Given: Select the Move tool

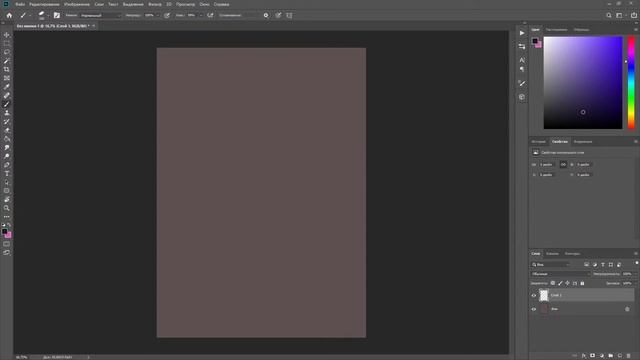Looking at the screenshot, I should pyautogui.click(x=7, y=35).
